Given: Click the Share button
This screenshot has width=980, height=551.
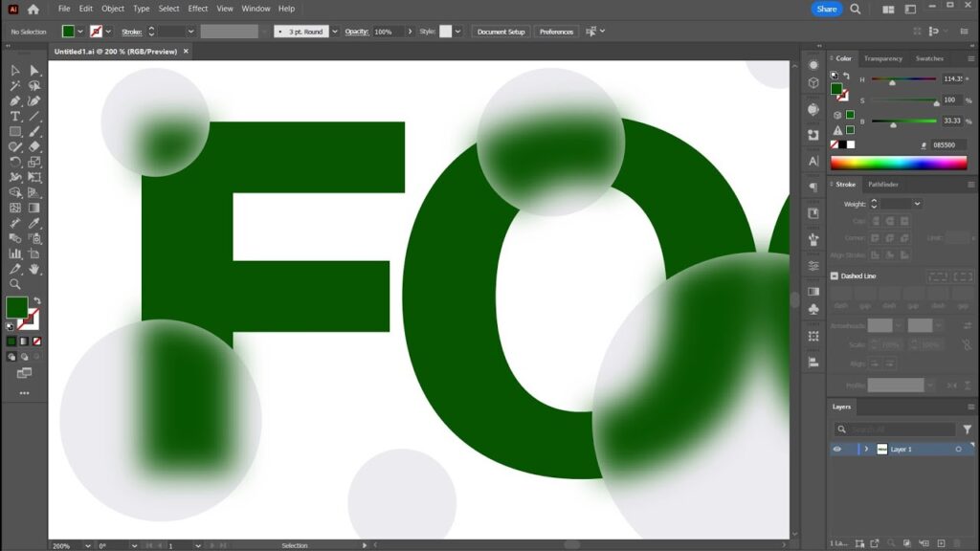Looking at the screenshot, I should tap(826, 9).
